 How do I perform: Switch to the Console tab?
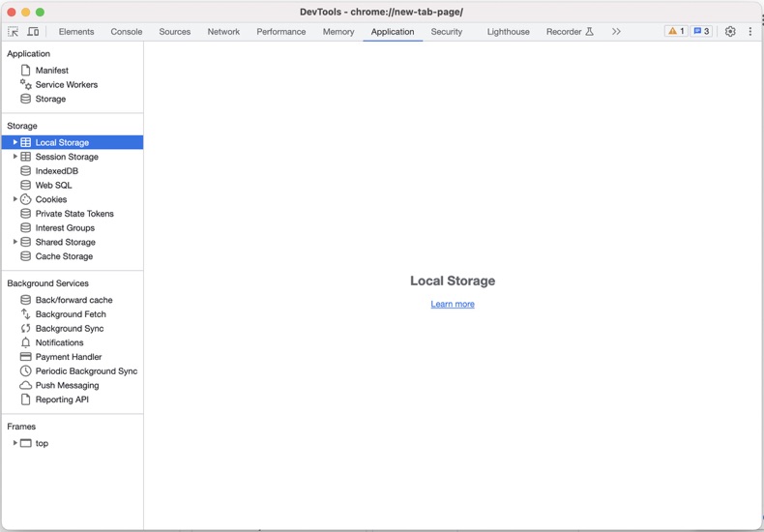click(126, 32)
